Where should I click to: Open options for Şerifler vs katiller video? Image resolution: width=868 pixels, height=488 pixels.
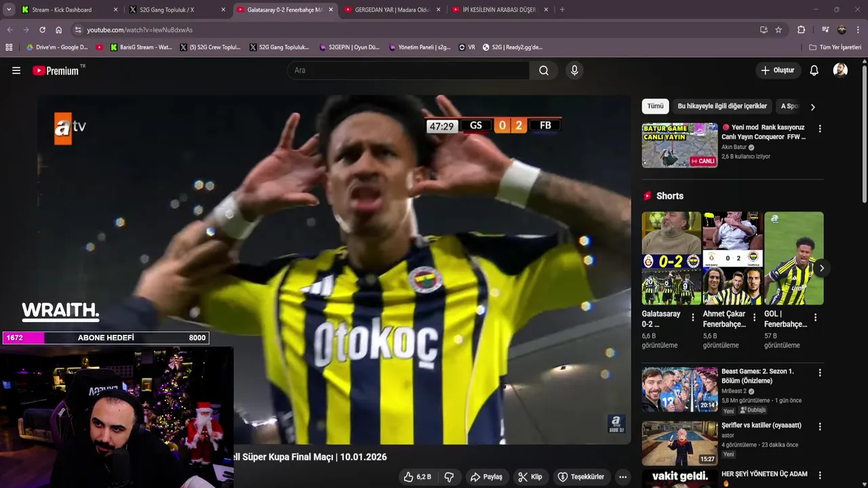[x=820, y=427]
